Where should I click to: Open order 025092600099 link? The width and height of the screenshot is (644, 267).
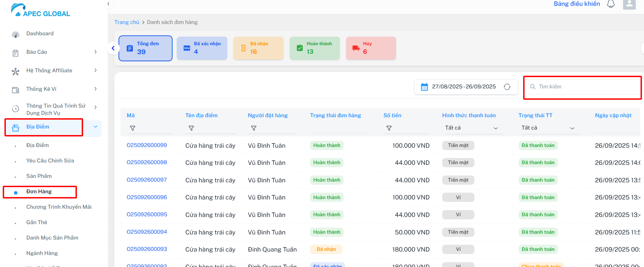147,145
